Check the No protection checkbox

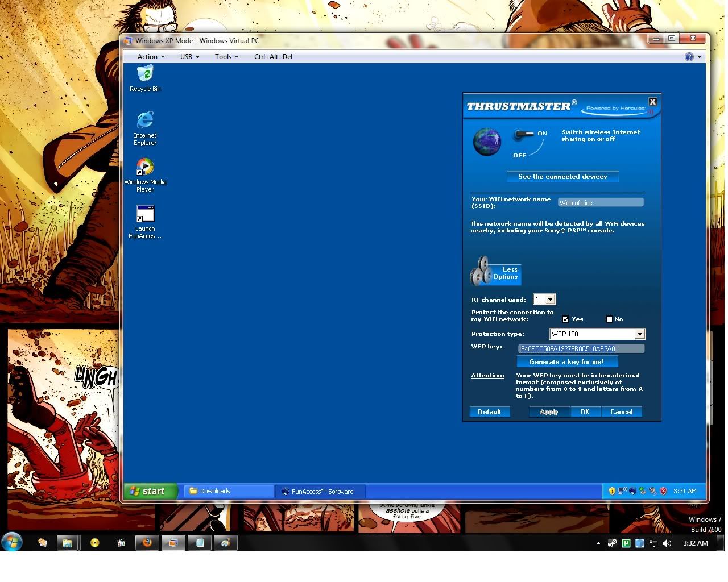[609, 319]
